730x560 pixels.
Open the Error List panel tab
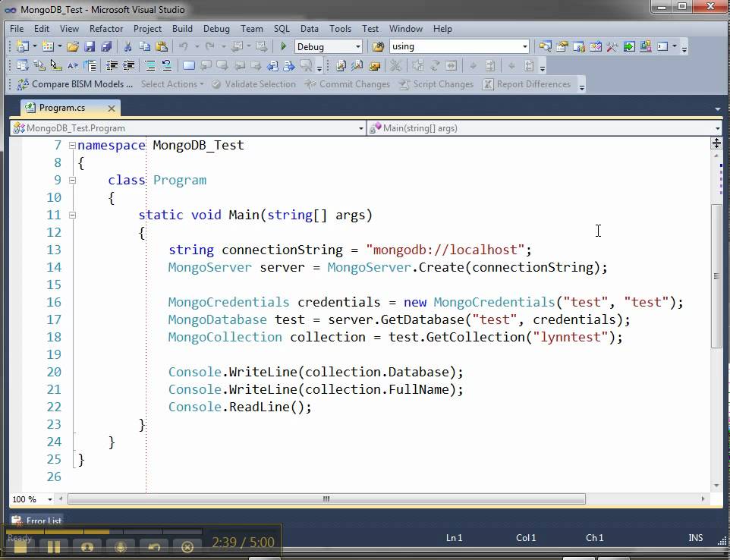point(37,521)
